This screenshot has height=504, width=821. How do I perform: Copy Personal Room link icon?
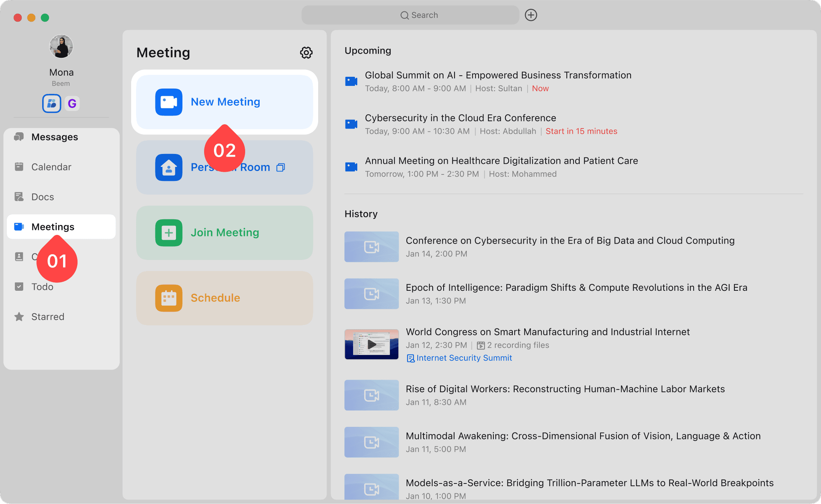281,168
